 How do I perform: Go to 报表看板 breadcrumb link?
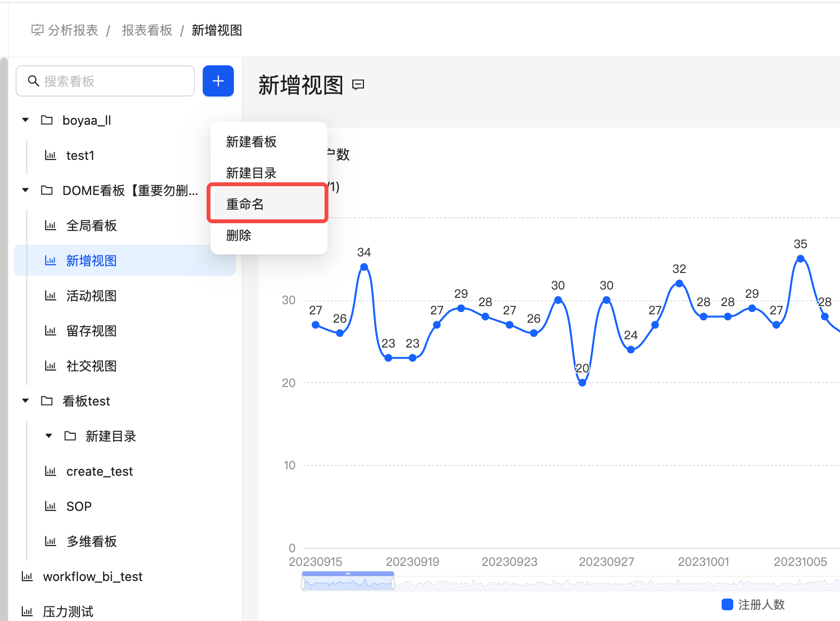tap(147, 30)
